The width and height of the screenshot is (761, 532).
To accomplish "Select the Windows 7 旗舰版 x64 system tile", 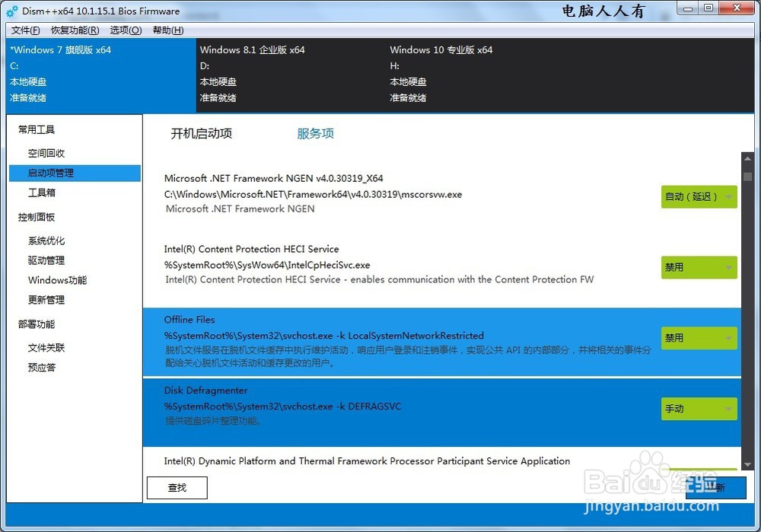I will tap(101, 75).
